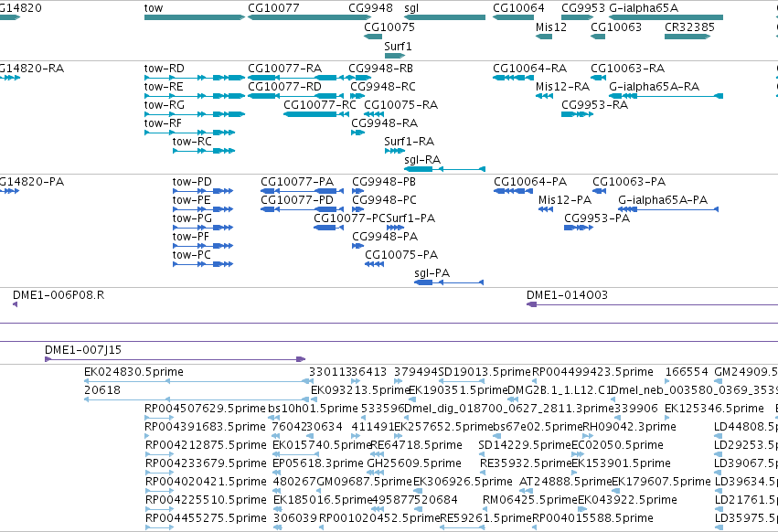Click protein feature CG10077-PC
This screenshot has width=778, height=532.
pyautogui.click(x=328, y=228)
